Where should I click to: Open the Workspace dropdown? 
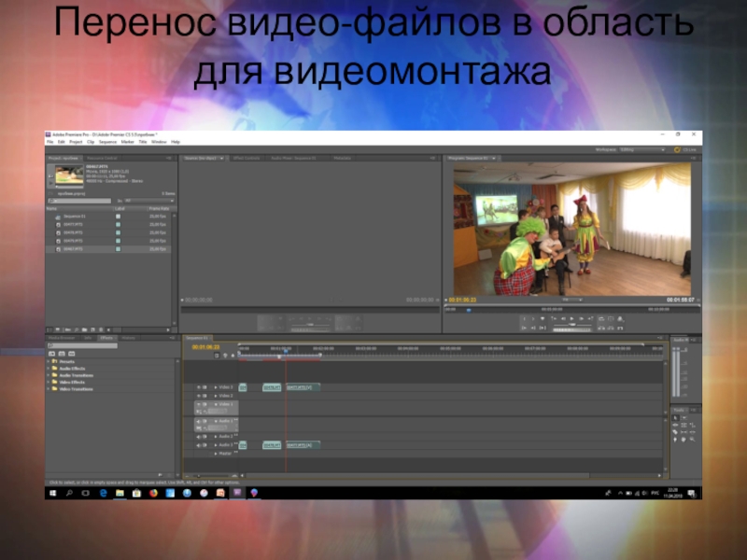[641, 149]
